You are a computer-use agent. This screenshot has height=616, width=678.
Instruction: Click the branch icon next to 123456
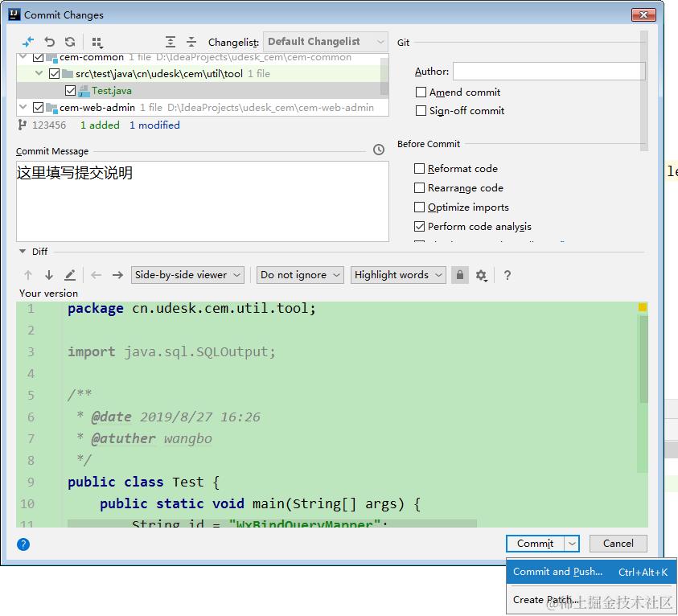(x=22, y=125)
